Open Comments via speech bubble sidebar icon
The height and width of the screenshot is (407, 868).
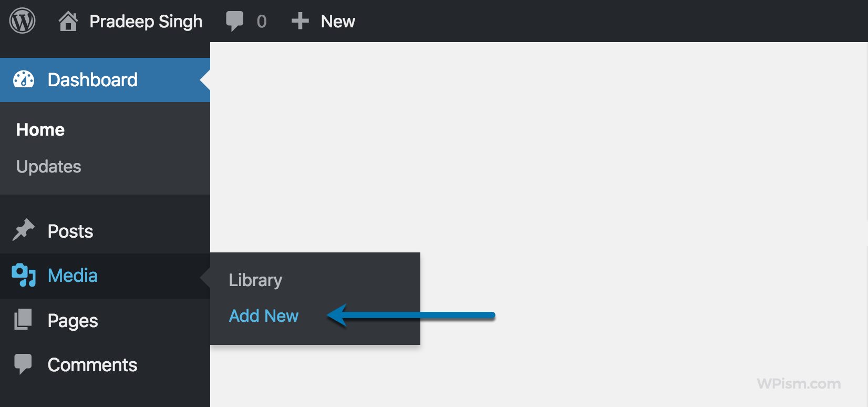pyautogui.click(x=23, y=364)
